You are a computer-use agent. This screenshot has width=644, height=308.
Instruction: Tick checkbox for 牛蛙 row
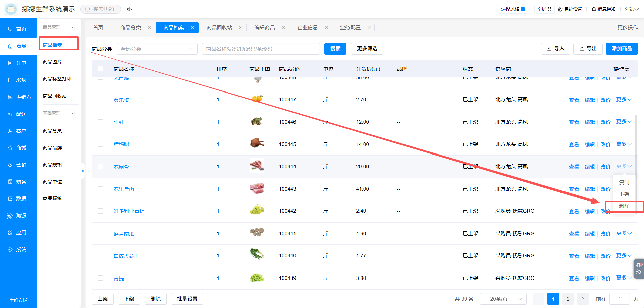tap(100, 122)
